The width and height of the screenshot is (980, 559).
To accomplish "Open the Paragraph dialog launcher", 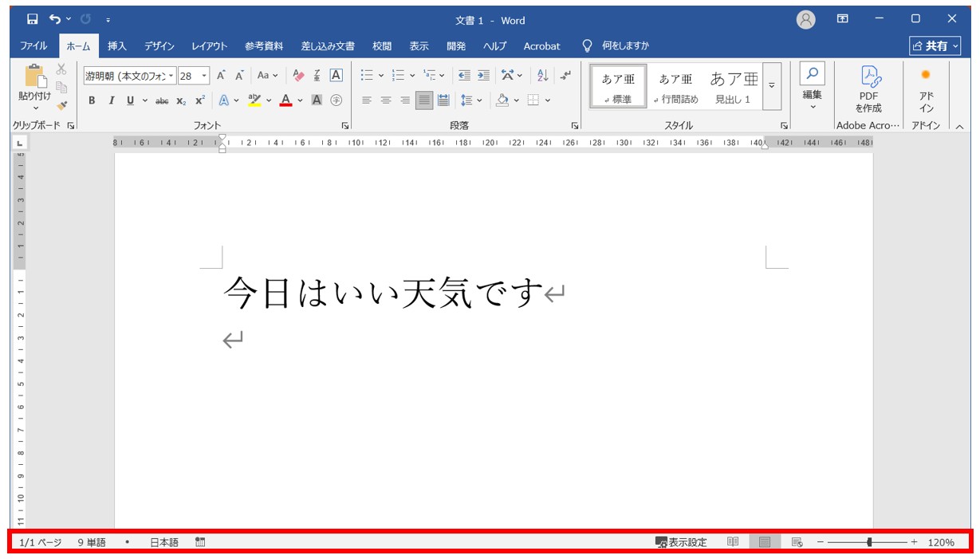I will pyautogui.click(x=575, y=126).
